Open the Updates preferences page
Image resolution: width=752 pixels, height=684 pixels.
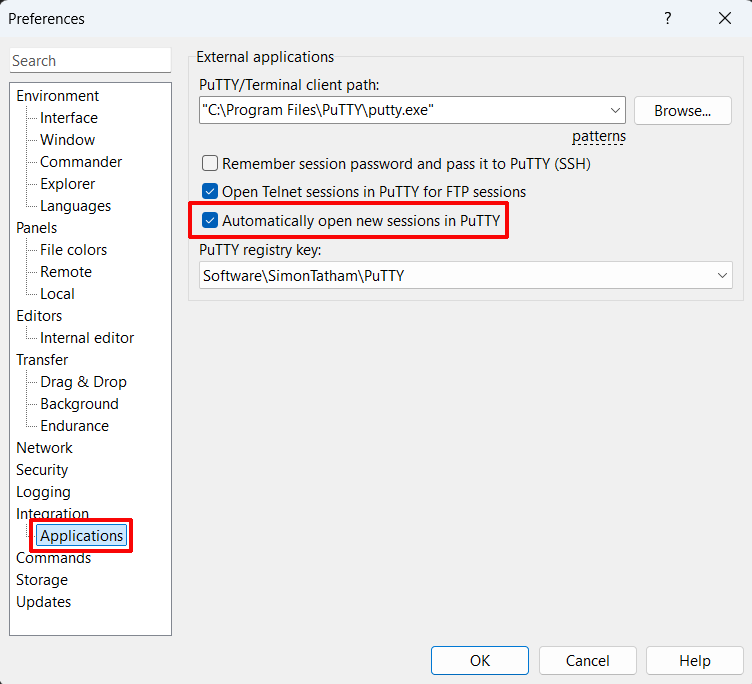coord(43,602)
